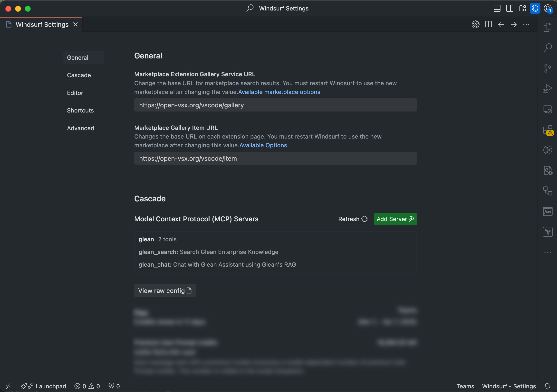Open Customize Layout menu in title bar
The image size is (557, 392).
[x=522, y=9]
